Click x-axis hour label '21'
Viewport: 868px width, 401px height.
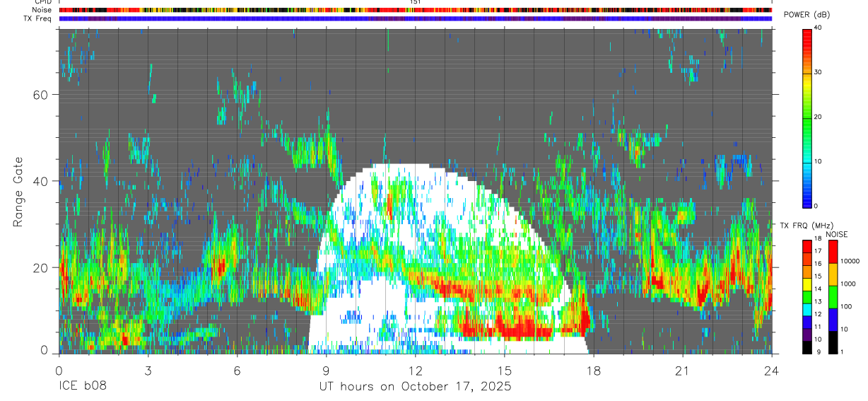point(683,371)
